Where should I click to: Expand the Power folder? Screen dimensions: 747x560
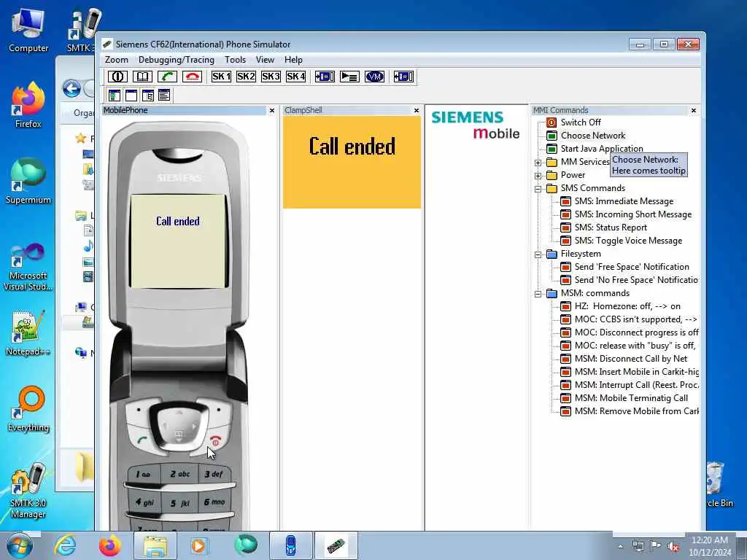click(x=538, y=176)
